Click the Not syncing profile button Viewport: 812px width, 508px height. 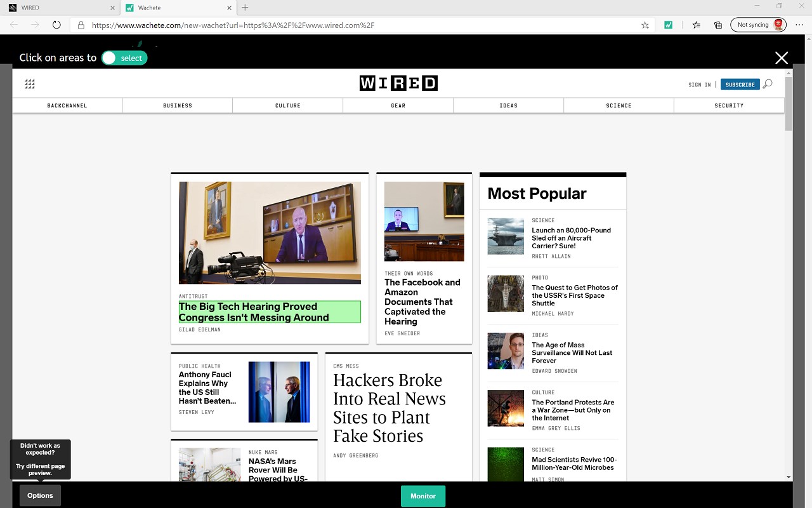759,25
